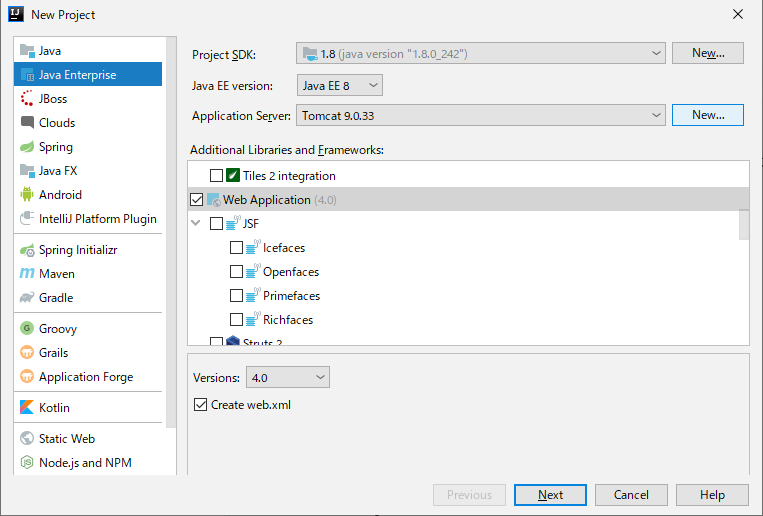Tick the JSF framework checkbox
The width and height of the screenshot is (763, 516).
[x=216, y=223]
